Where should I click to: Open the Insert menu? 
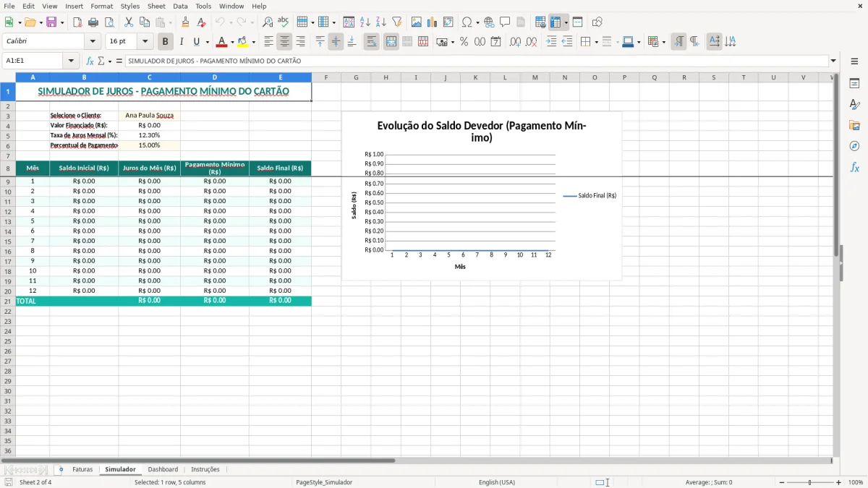74,6
